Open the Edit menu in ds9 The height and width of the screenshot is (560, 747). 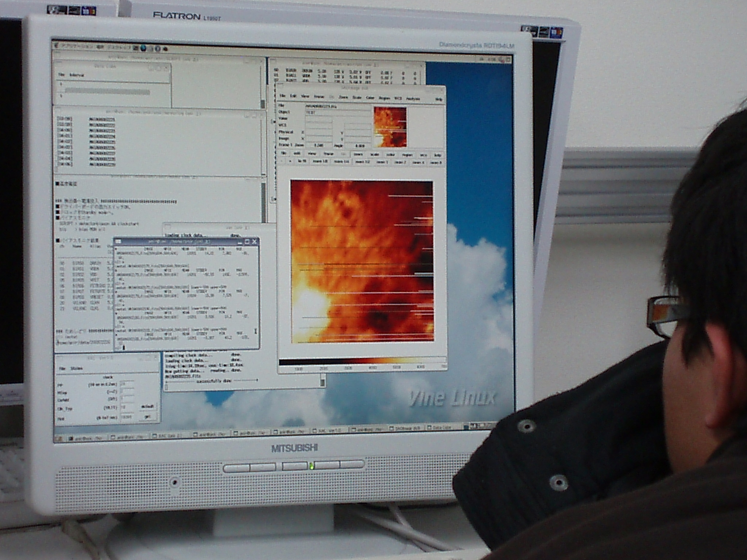(x=293, y=96)
